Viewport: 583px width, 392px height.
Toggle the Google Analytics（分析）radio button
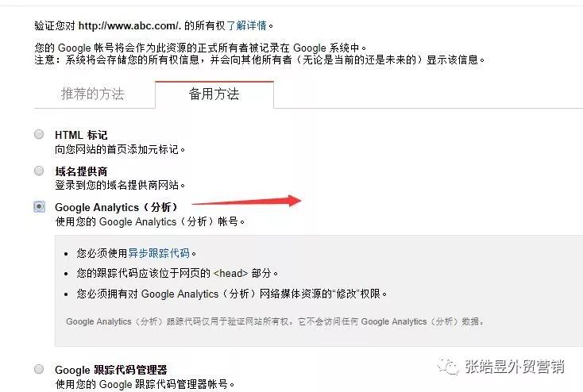pos(39,206)
